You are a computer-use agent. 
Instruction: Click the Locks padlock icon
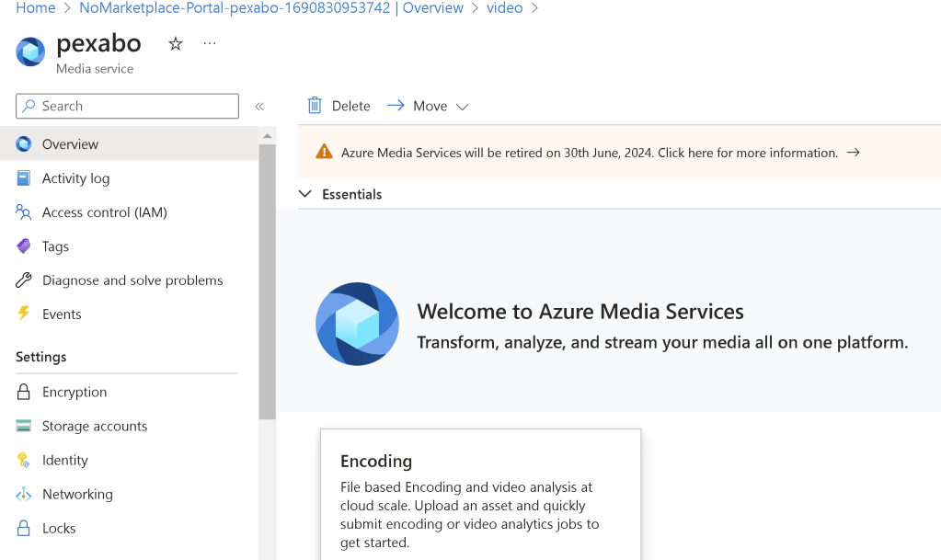pyautogui.click(x=23, y=528)
